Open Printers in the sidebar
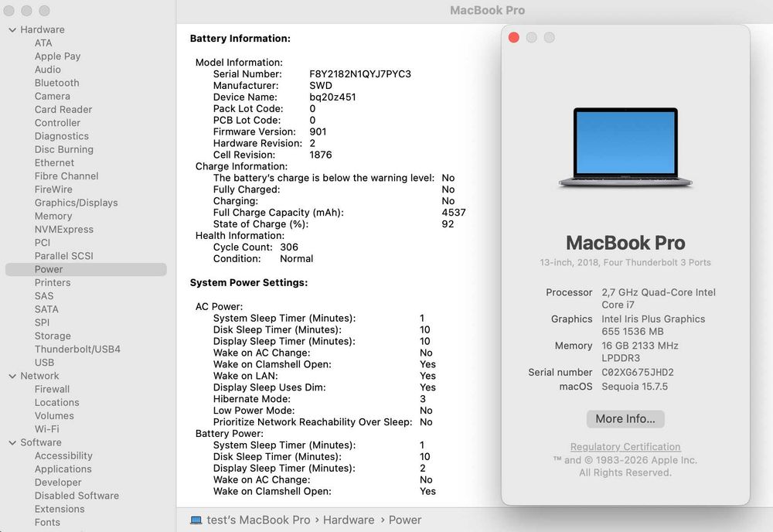This screenshot has width=773, height=532. click(x=53, y=282)
